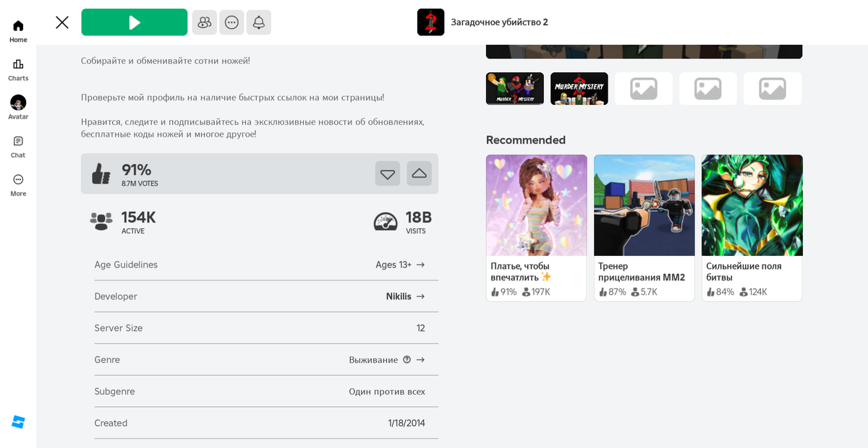Select second Murder Mystery thumbnail

(579, 88)
